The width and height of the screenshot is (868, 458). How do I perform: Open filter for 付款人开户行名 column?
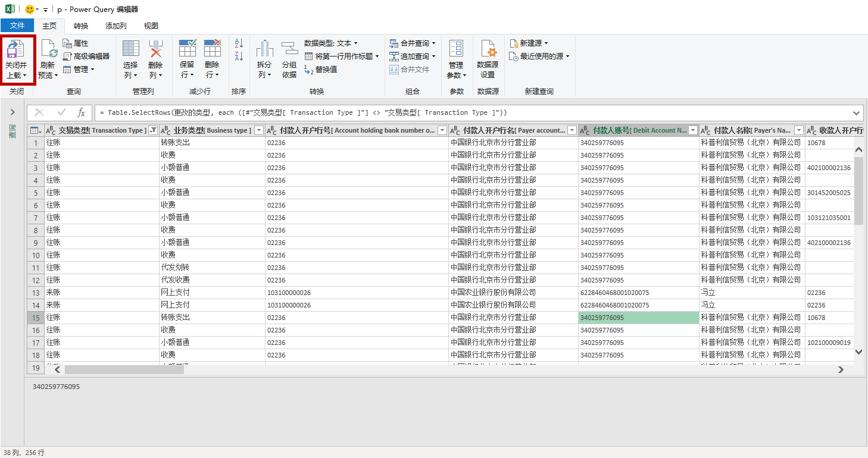pyautogui.click(x=572, y=130)
